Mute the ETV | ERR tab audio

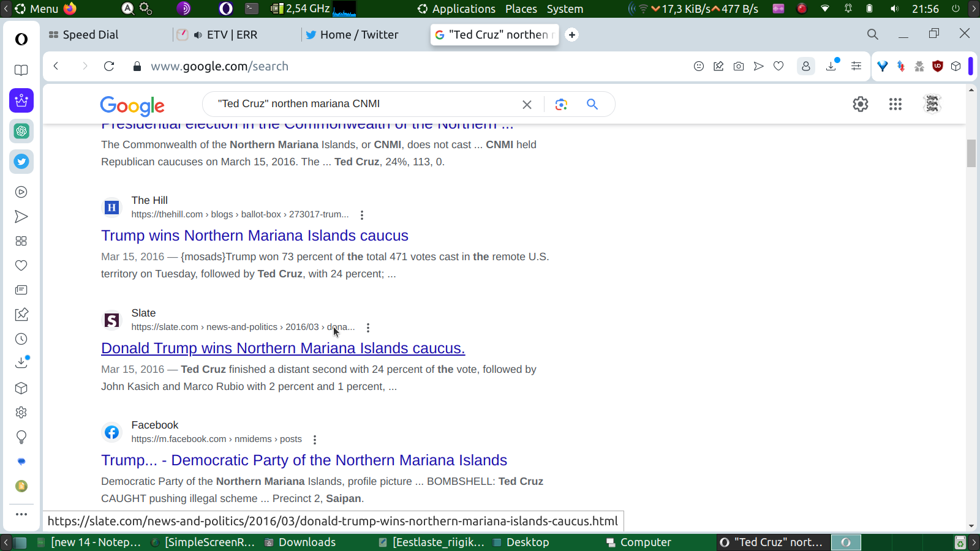pos(198,35)
